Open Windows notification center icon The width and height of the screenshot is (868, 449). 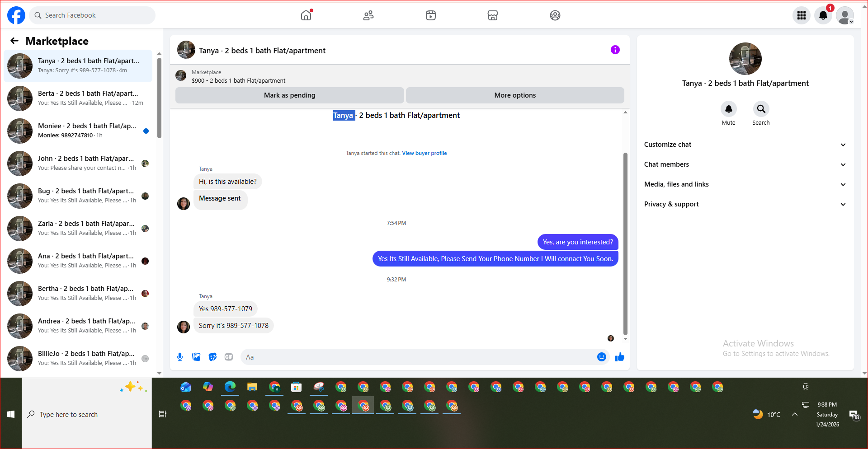[854, 415]
